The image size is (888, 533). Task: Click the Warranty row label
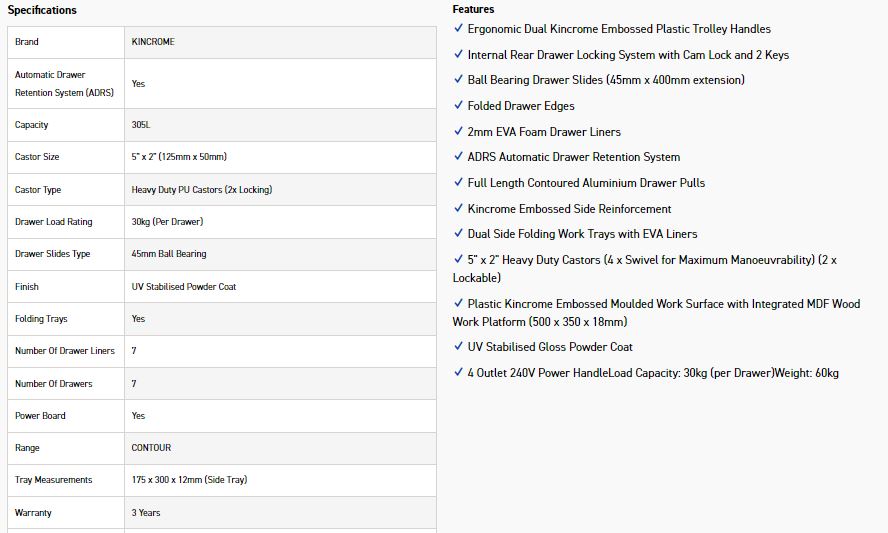point(33,513)
